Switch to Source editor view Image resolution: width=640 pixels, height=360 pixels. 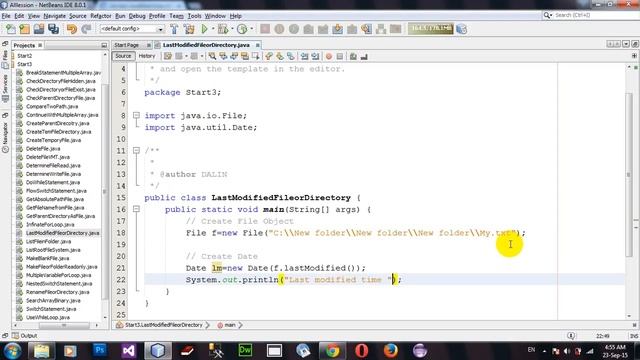tap(123, 56)
